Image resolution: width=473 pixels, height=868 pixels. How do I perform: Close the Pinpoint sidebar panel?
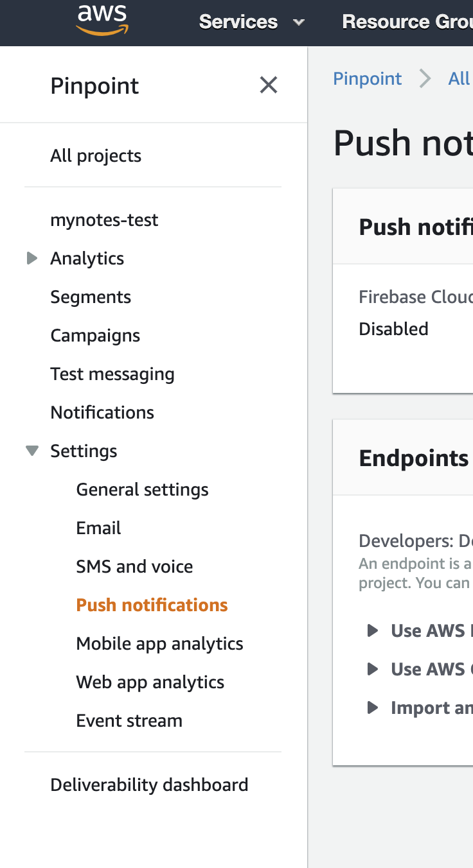pos(268,85)
